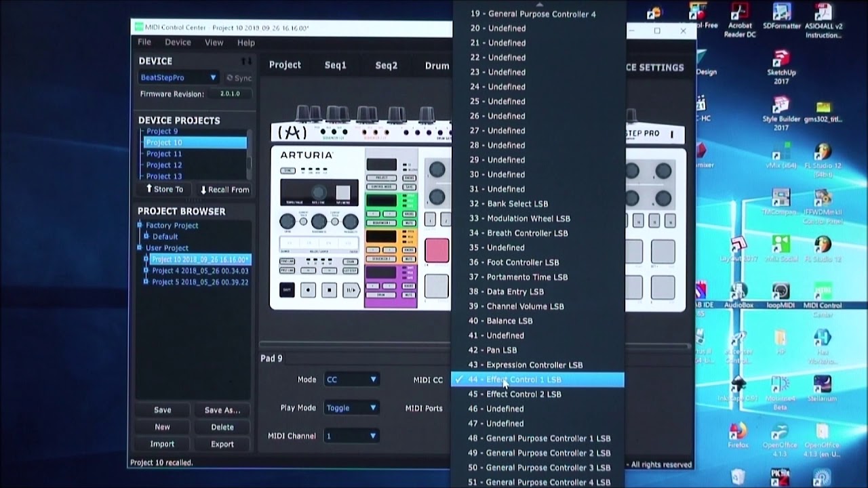The height and width of the screenshot is (488, 868).
Task: Click the DRUM button in purple section
Action: point(381,295)
